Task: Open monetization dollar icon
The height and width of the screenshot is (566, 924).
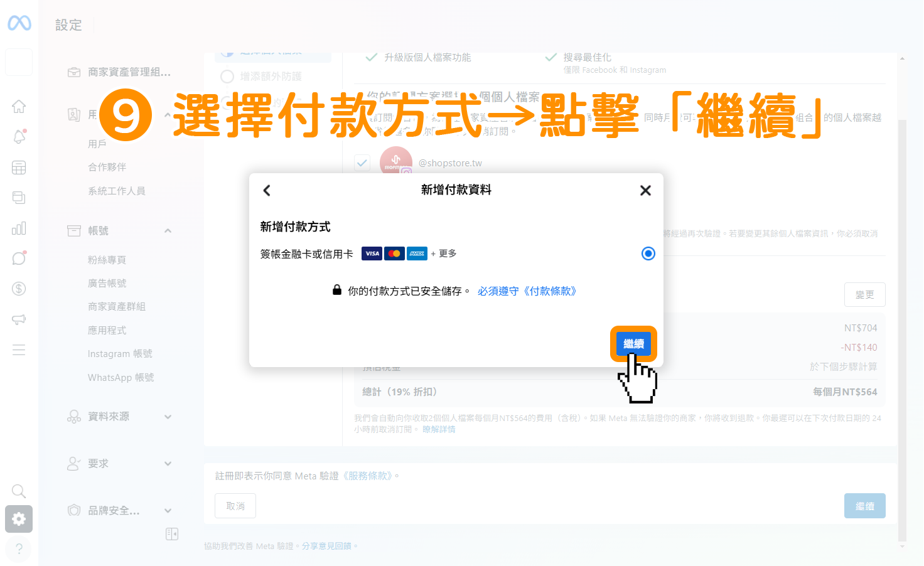Action: point(19,289)
